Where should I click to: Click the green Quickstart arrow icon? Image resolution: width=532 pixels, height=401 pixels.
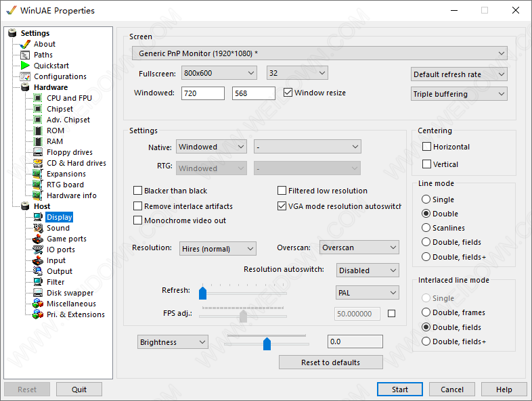point(25,66)
